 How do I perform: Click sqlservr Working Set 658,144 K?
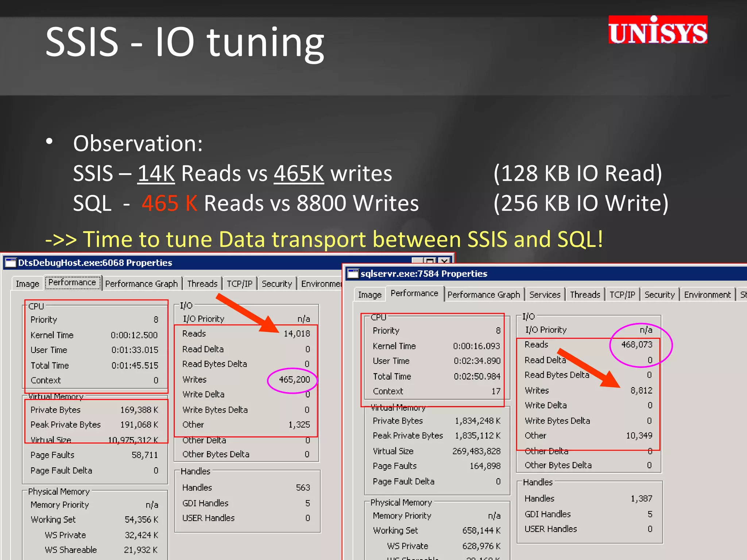pos(481,530)
